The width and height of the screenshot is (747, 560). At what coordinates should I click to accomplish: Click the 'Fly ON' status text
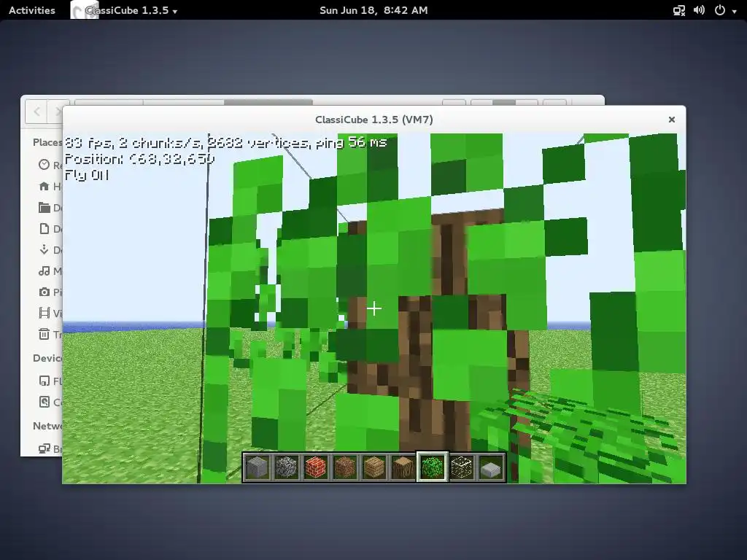point(87,175)
